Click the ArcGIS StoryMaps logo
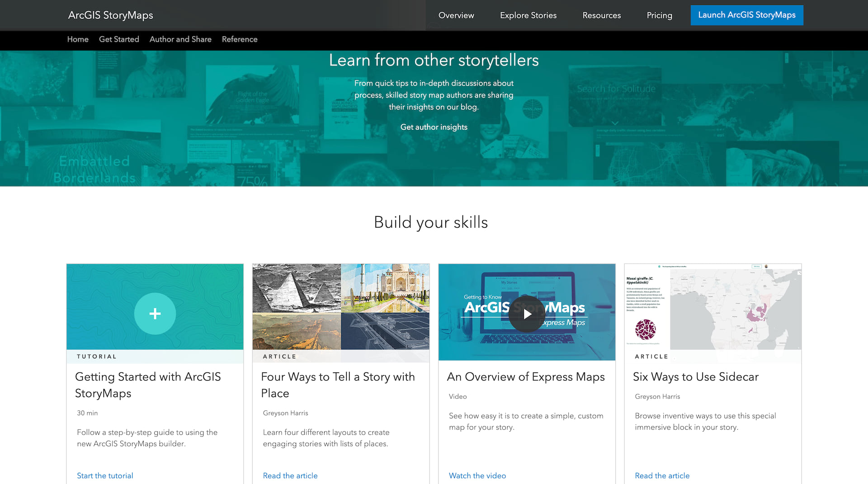 pyautogui.click(x=110, y=15)
